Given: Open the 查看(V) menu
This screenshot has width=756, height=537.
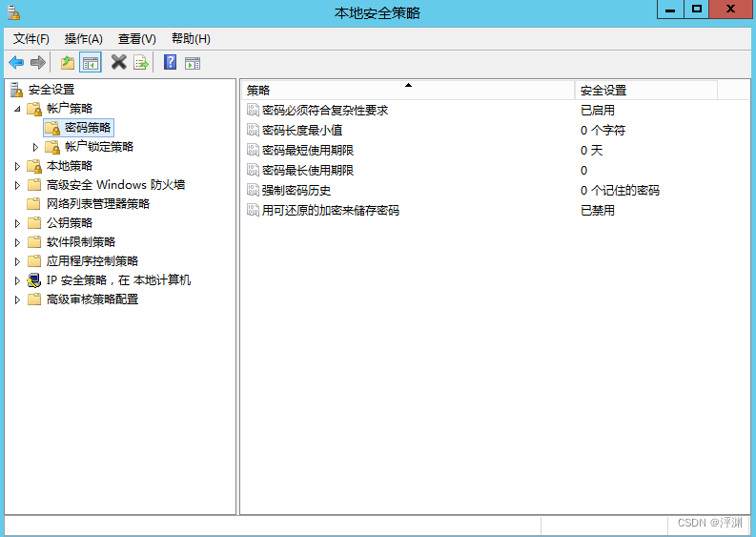Looking at the screenshot, I should pos(137,39).
